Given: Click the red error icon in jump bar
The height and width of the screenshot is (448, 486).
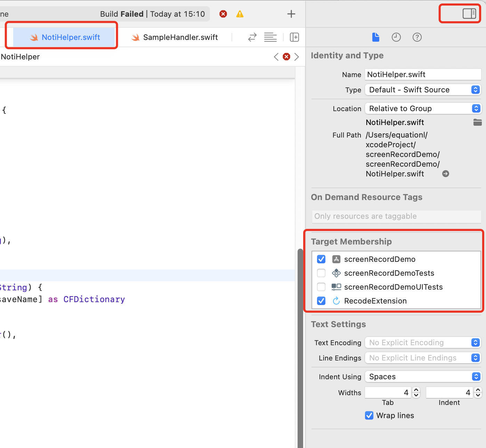Looking at the screenshot, I should [x=286, y=57].
